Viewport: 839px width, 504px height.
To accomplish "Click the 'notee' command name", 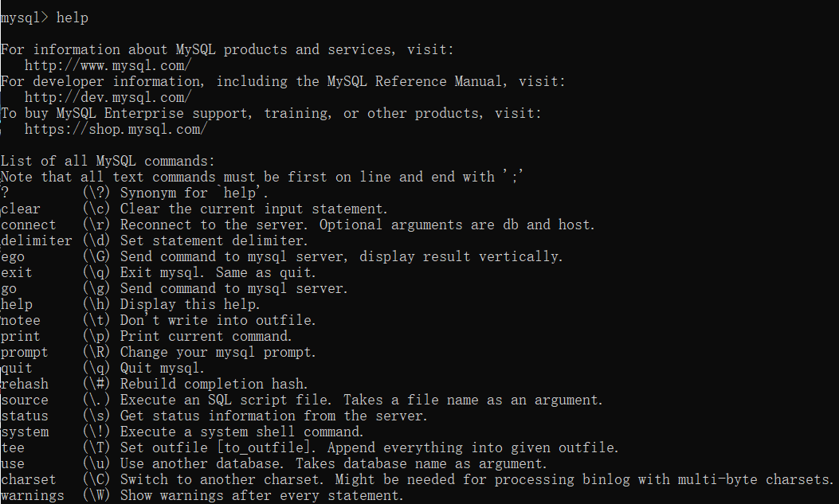I will click(21, 320).
